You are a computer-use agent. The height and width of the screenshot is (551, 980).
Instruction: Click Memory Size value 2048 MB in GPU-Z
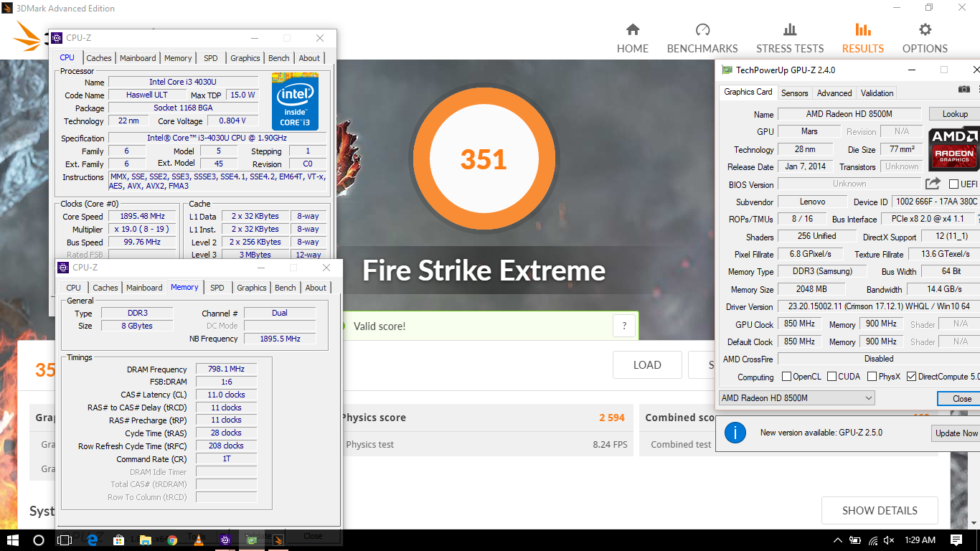click(811, 289)
